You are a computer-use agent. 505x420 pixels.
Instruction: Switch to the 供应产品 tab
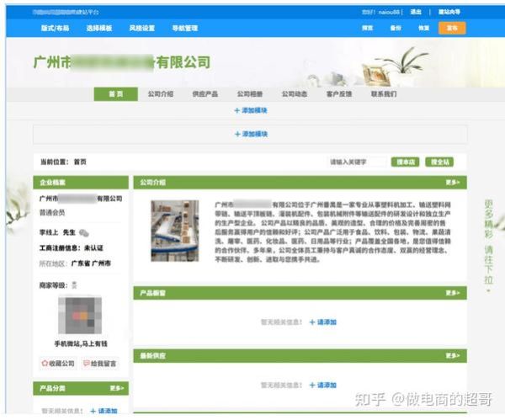[205, 94]
